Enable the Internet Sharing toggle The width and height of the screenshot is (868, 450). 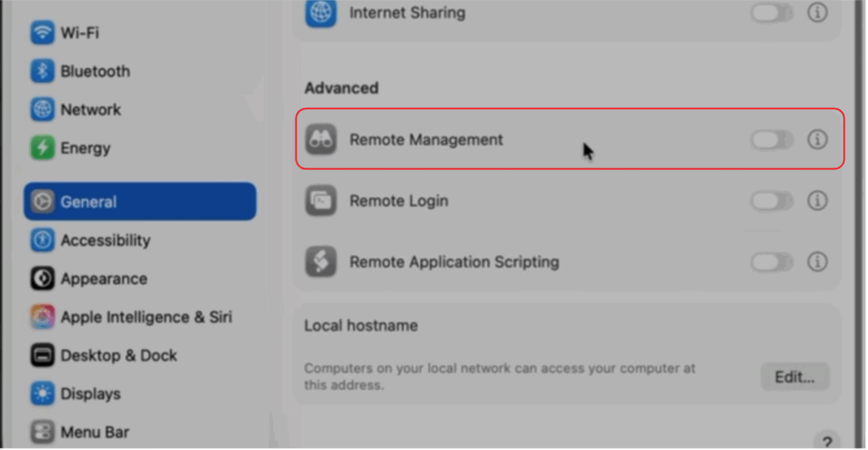pyautogui.click(x=771, y=14)
